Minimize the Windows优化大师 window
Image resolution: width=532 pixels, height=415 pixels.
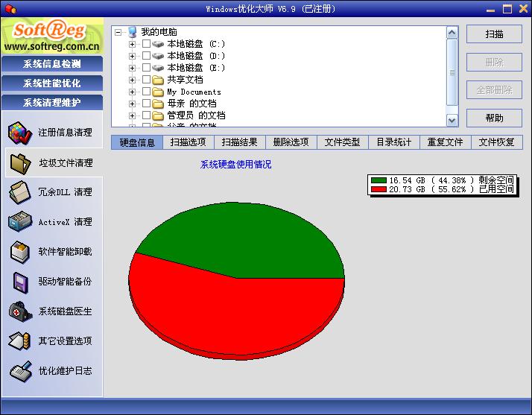(x=490, y=10)
